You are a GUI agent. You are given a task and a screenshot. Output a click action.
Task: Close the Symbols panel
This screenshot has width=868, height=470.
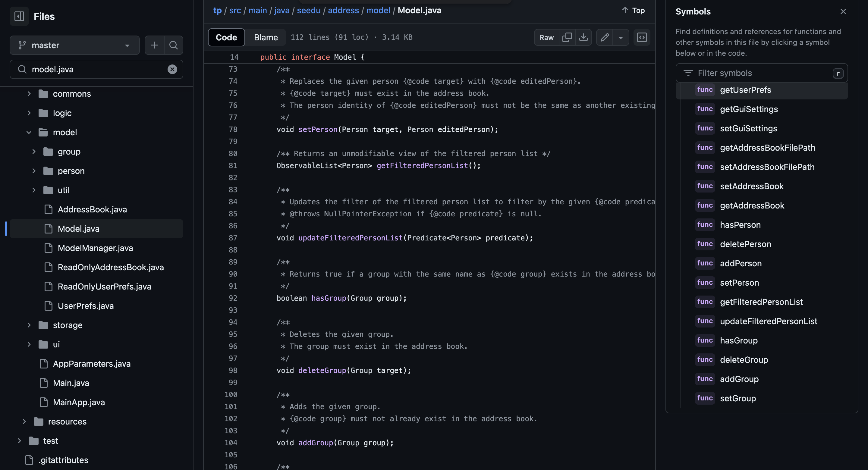843,11
